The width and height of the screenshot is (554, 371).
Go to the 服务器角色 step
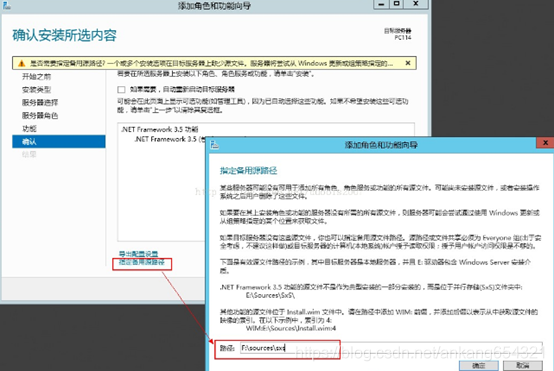click(40, 116)
